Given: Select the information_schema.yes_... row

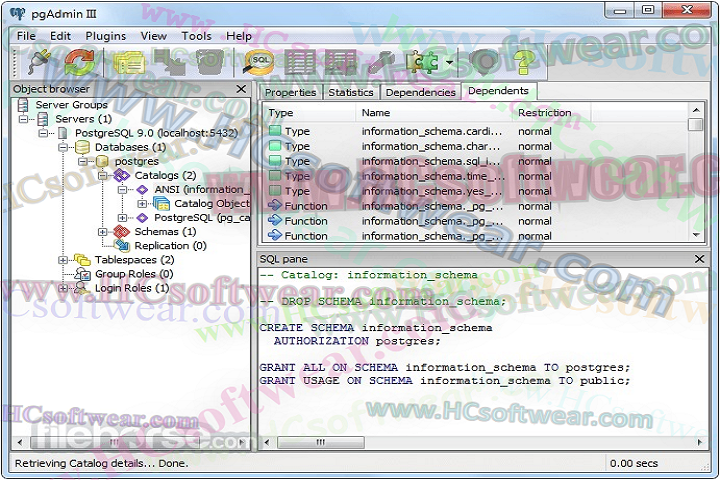Looking at the screenshot, I should click(475, 191).
